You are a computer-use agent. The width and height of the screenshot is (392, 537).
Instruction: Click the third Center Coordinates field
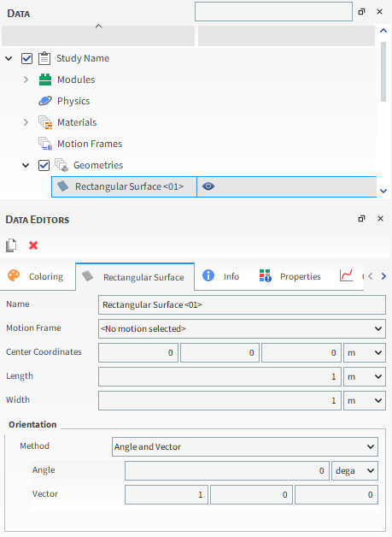(301, 353)
